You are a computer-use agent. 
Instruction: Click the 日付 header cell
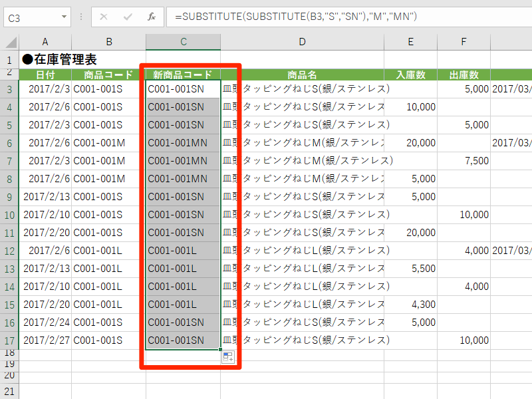click(45, 74)
